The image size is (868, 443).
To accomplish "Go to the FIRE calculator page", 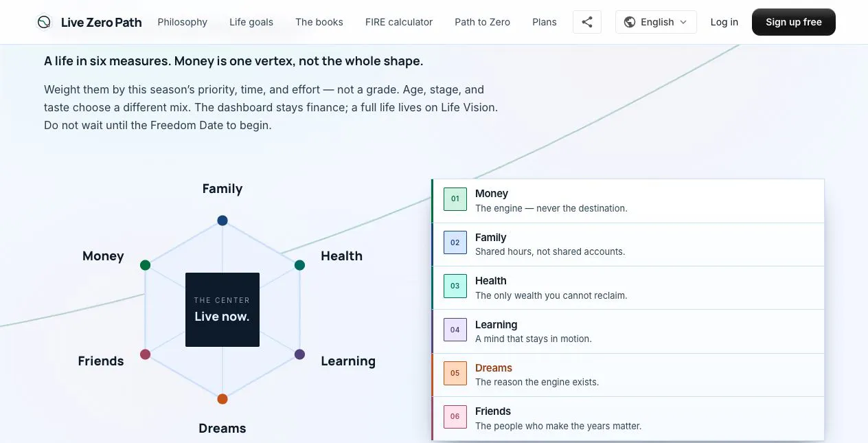I will pos(399,22).
